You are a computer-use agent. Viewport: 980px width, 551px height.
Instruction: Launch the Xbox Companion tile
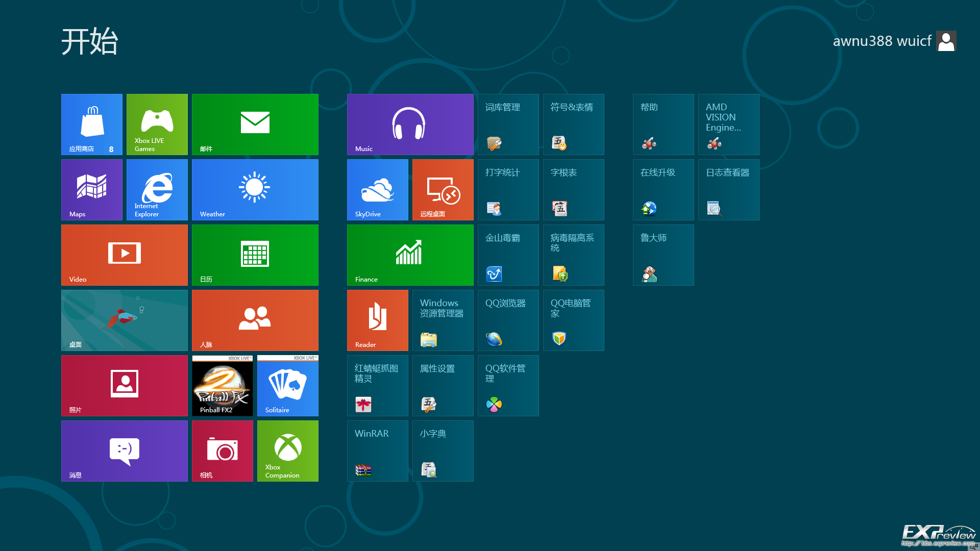click(288, 451)
